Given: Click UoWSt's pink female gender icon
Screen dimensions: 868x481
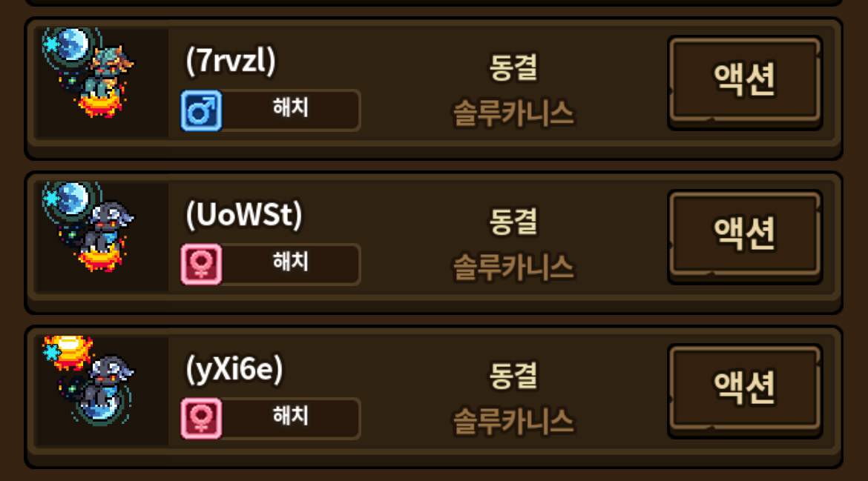Looking at the screenshot, I should pyautogui.click(x=202, y=265).
